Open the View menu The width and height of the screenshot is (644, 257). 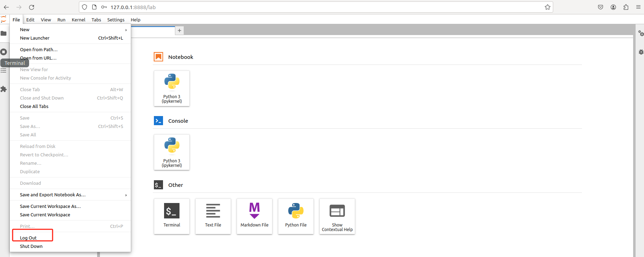pyautogui.click(x=46, y=20)
